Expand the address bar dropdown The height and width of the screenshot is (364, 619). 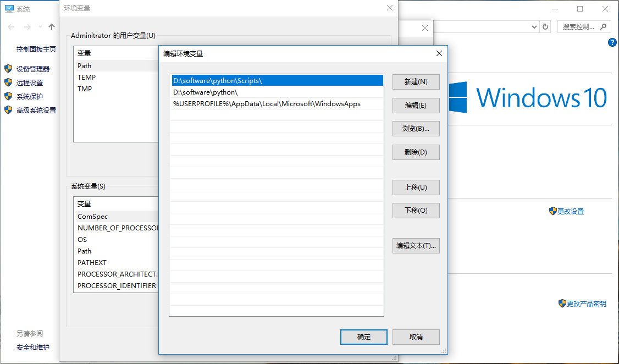(534, 27)
